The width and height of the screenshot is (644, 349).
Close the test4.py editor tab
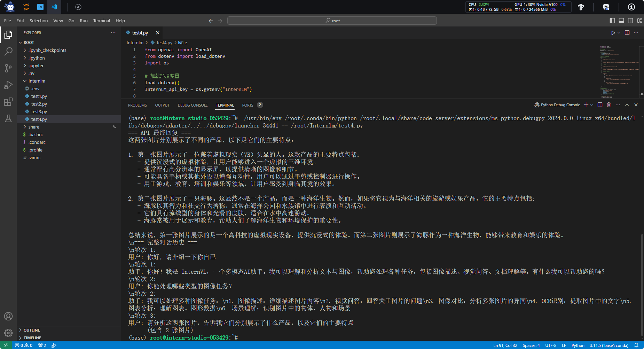point(158,33)
